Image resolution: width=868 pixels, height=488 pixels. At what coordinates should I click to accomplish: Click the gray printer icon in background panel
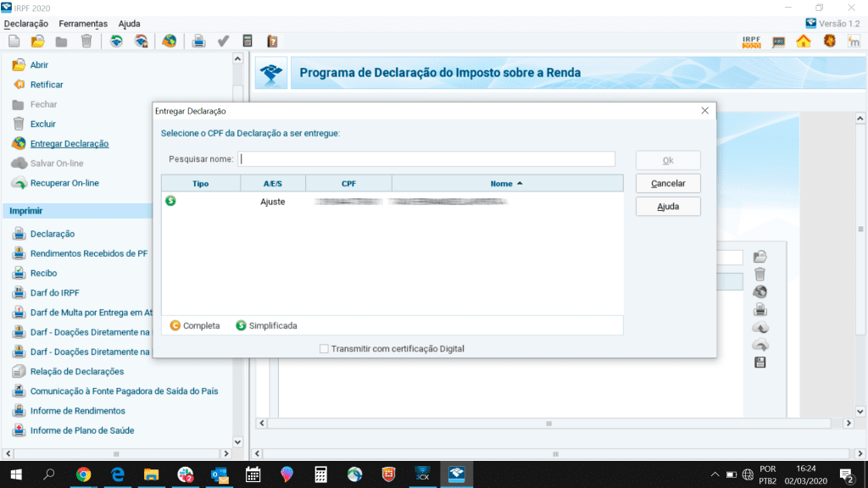760,309
